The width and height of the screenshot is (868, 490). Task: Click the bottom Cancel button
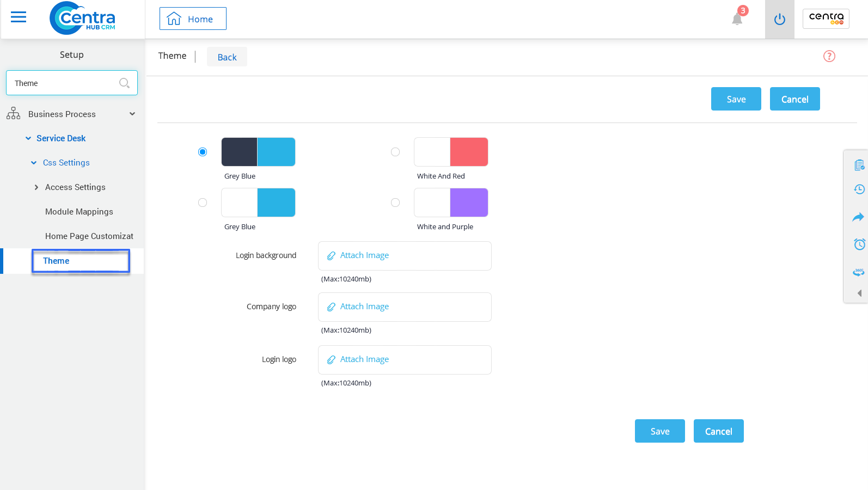(719, 431)
